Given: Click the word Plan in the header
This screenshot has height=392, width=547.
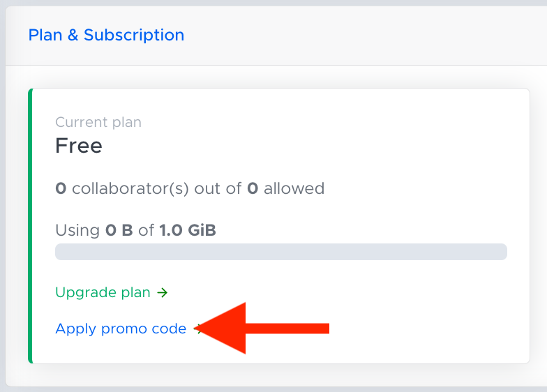Looking at the screenshot, I should coord(45,35).
